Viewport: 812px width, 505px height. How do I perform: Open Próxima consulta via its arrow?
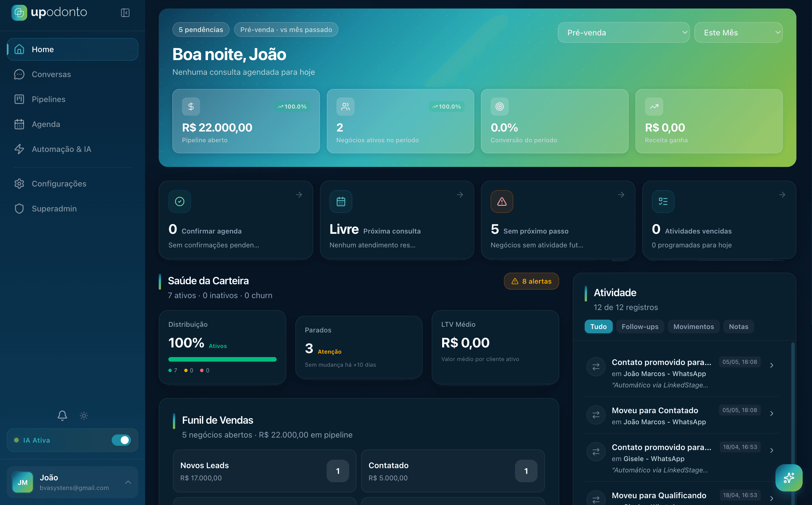(x=460, y=195)
